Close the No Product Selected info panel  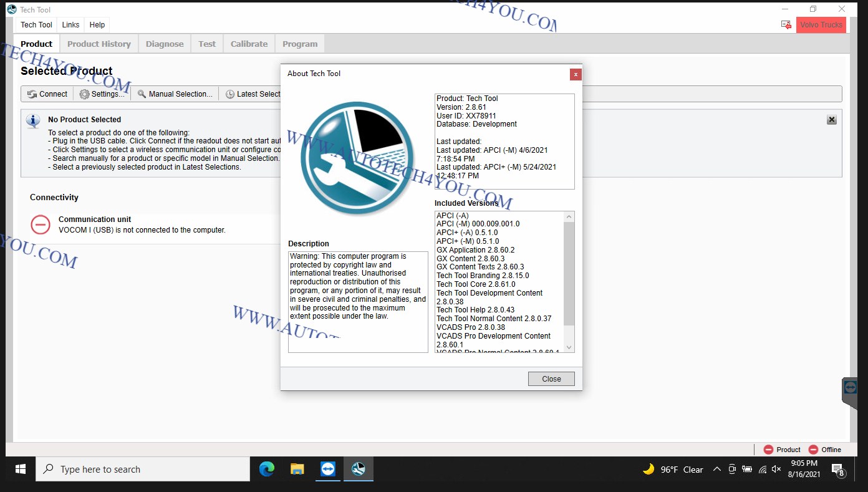(x=831, y=120)
